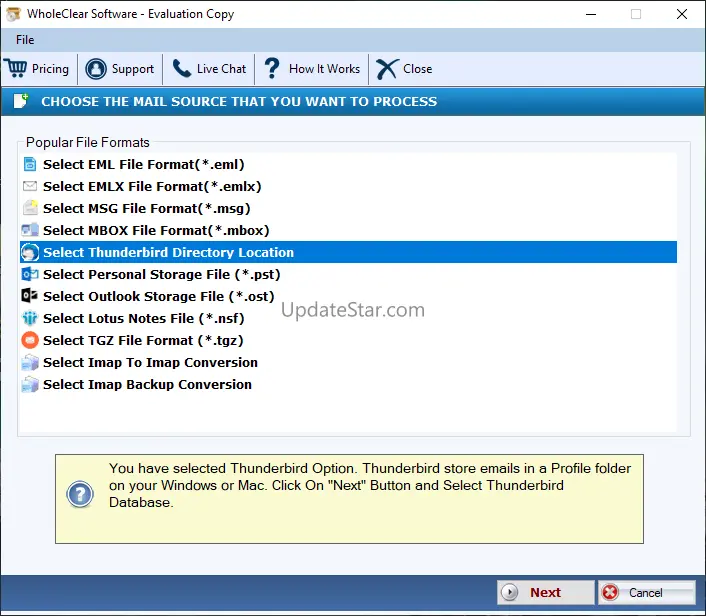
Task: Open the File menu
Action: (x=25, y=40)
